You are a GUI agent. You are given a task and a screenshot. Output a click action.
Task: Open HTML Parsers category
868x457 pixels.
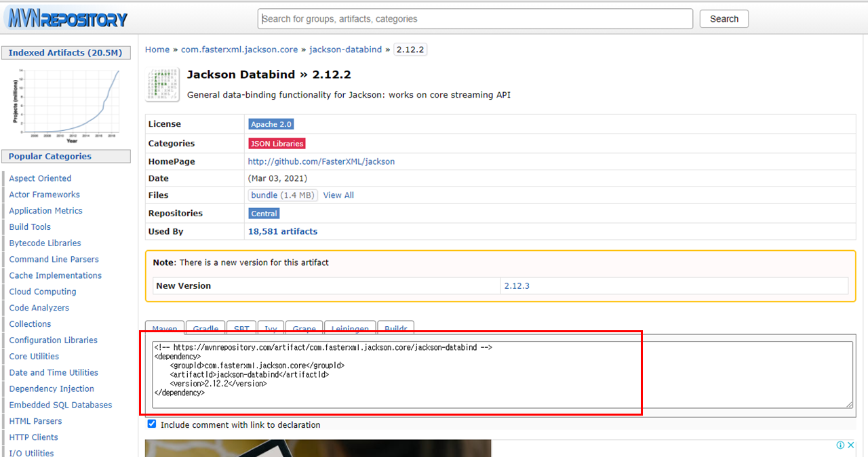(x=35, y=421)
